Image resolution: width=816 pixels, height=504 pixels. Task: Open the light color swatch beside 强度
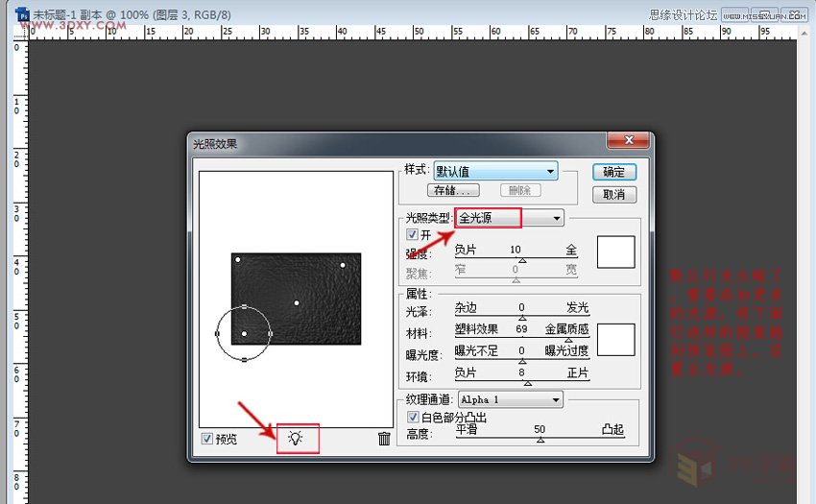pos(615,252)
